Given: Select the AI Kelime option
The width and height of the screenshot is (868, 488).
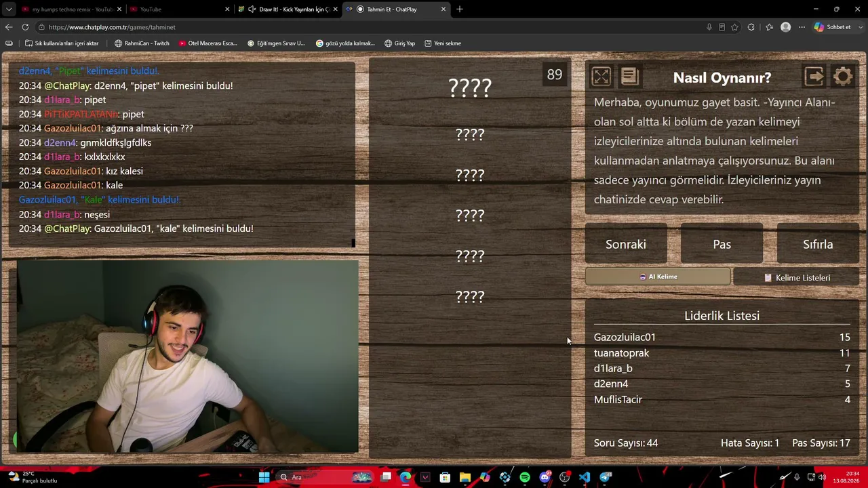Looking at the screenshot, I should pos(658,277).
